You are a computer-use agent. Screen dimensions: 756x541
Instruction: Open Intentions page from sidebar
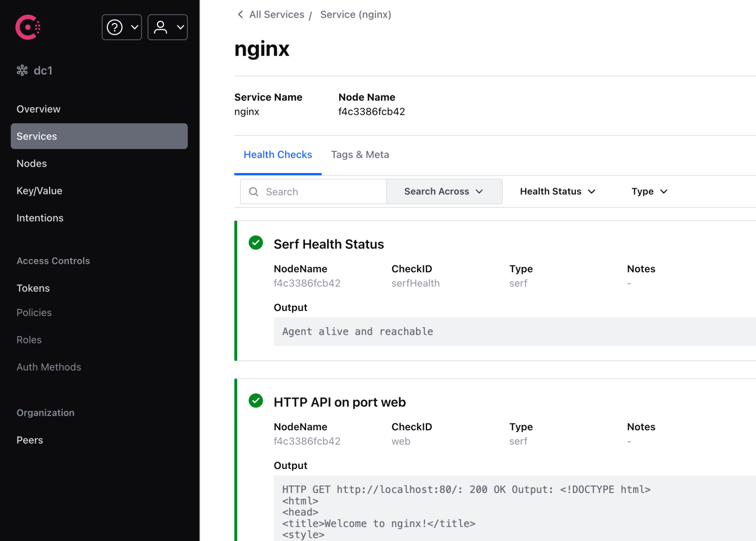point(40,218)
